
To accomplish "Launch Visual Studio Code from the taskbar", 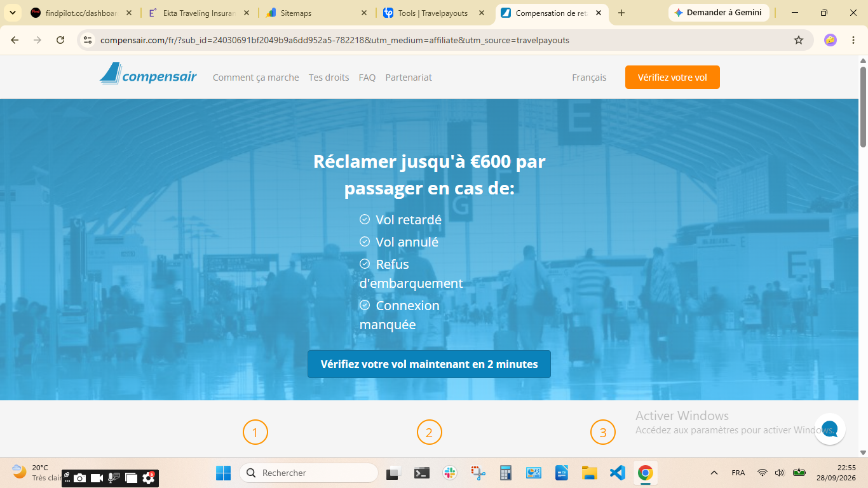I will [617, 473].
